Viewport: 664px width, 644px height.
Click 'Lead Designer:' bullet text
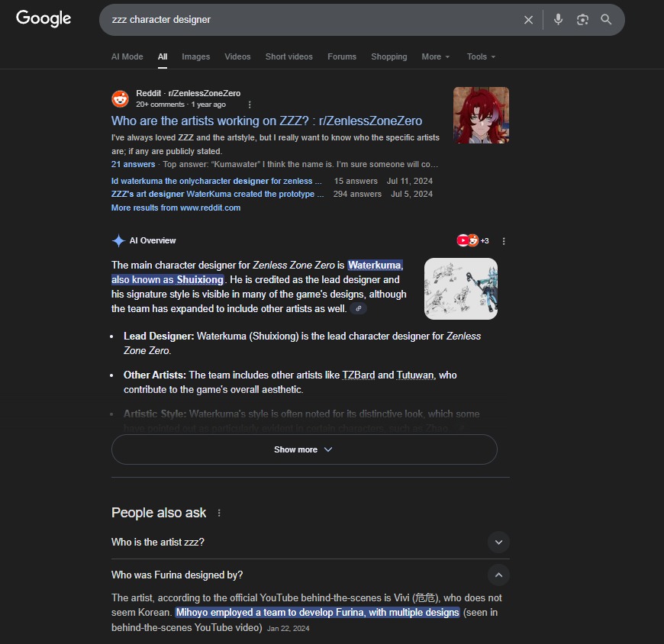tap(159, 336)
